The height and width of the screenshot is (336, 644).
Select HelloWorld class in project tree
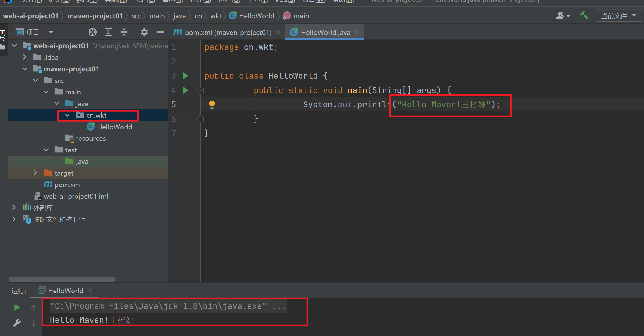tap(114, 127)
